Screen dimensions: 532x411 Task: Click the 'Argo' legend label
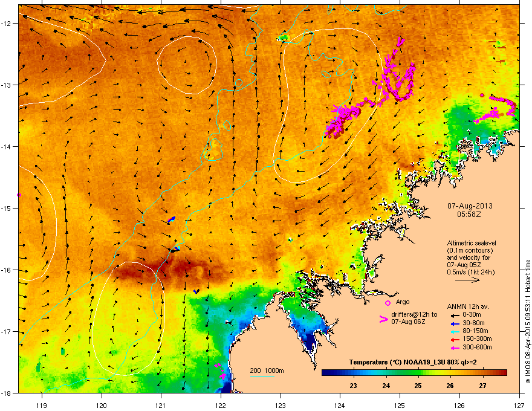tap(403, 302)
